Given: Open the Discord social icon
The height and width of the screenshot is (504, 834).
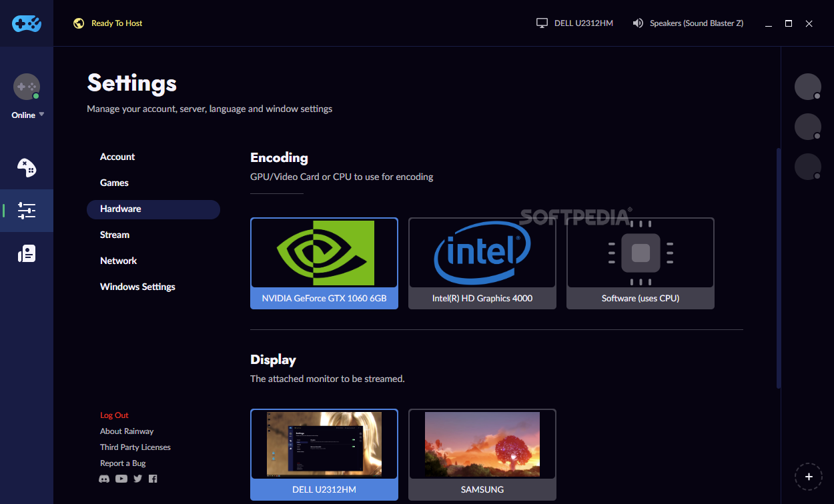Looking at the screenshot, I should point(104,479).
